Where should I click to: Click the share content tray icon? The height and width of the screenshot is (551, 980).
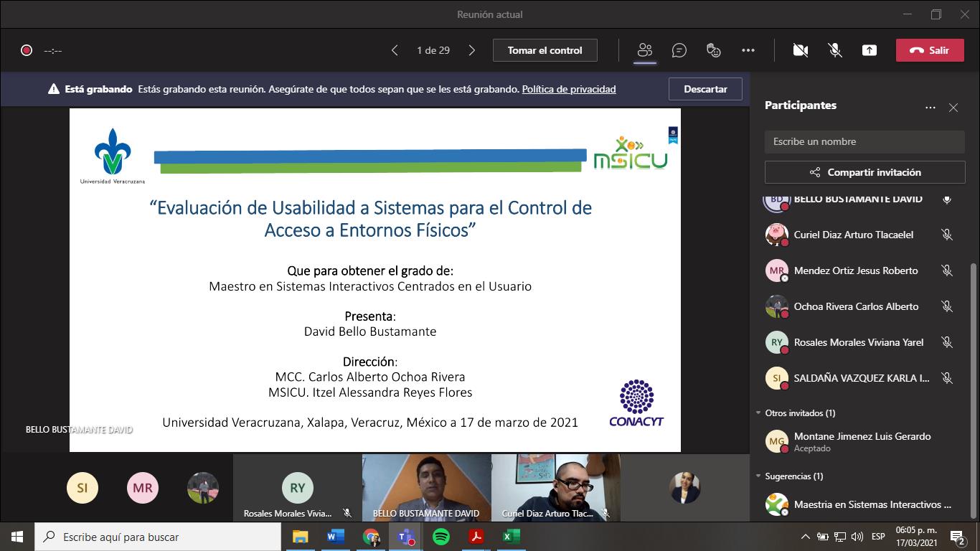869,50
